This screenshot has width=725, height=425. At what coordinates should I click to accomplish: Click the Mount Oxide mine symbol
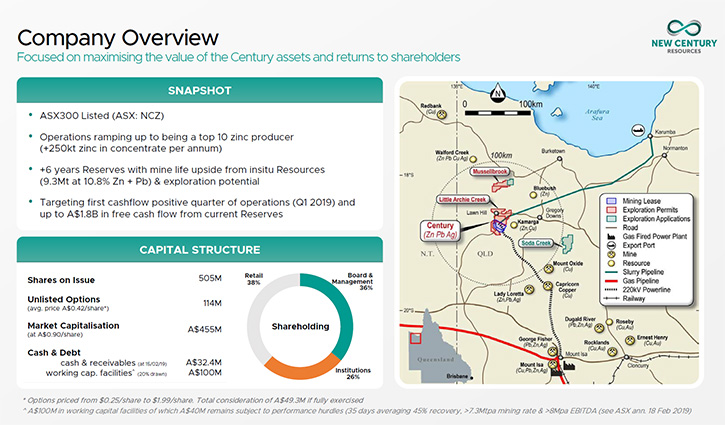pyautogui.click(x=548, y=268)
